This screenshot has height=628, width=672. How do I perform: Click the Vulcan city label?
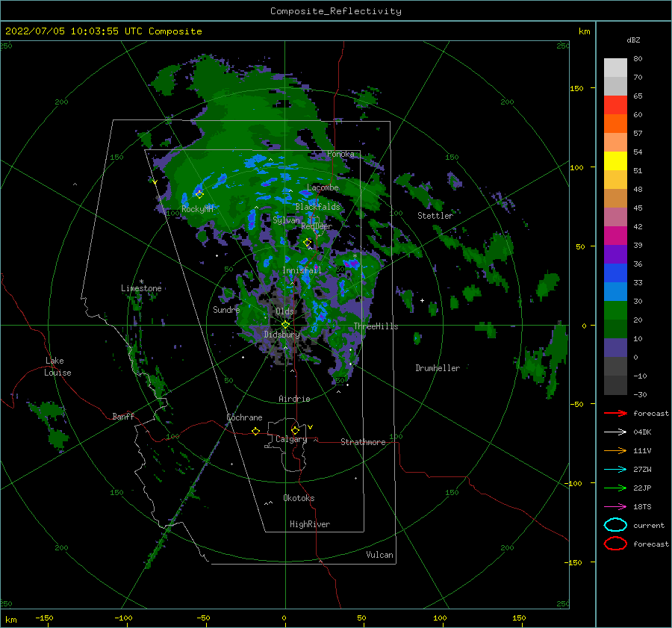379,555
